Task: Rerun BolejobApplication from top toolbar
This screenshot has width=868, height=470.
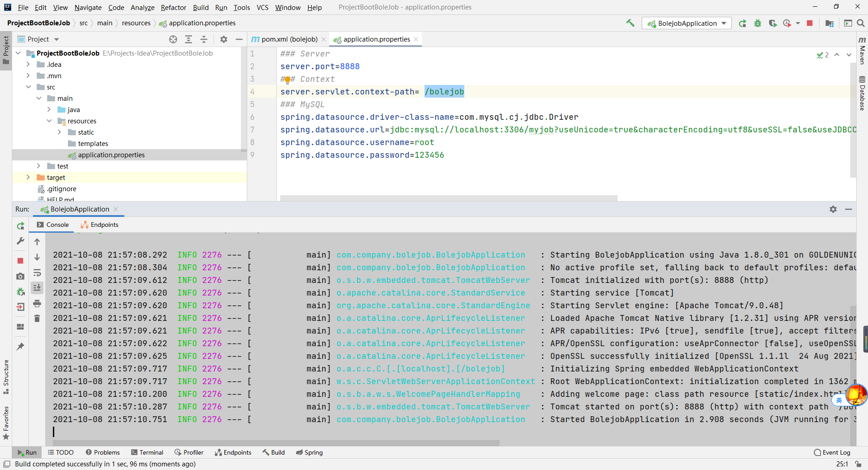Action: 742,23
